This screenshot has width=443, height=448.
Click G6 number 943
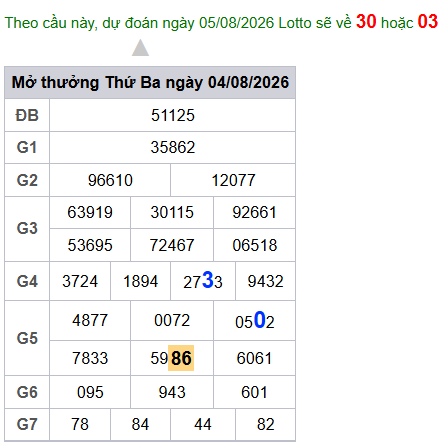tap(172, 392)
